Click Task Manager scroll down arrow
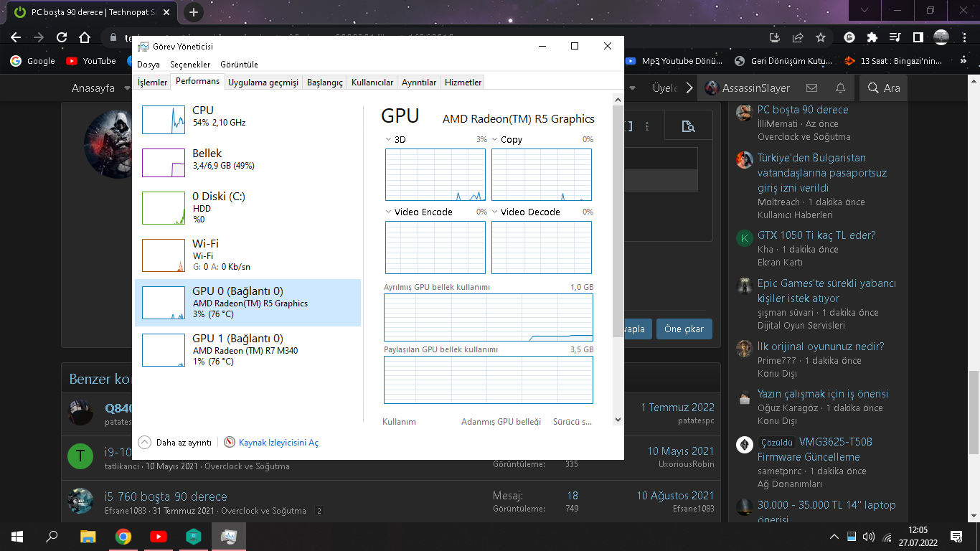Viewport: 980px width, 551px height. [x=618, y=420]
